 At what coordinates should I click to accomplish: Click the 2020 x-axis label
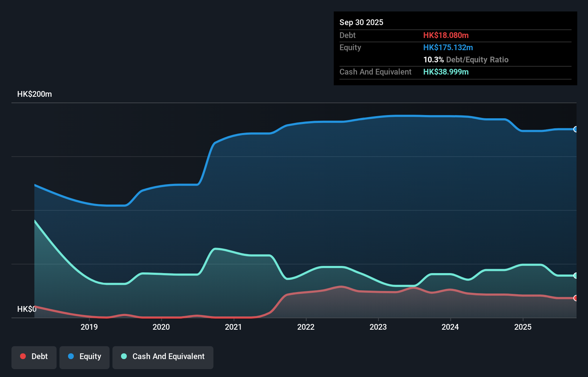tap(161, 327)
